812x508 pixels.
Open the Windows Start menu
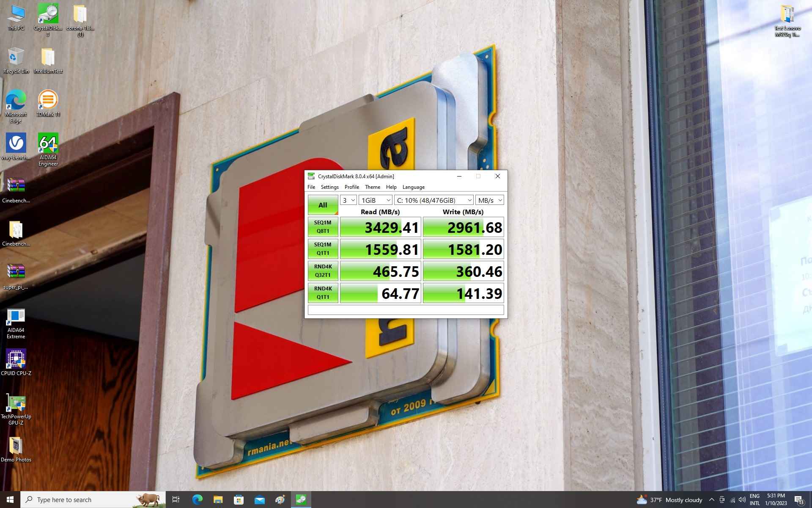tap(10, 500)
